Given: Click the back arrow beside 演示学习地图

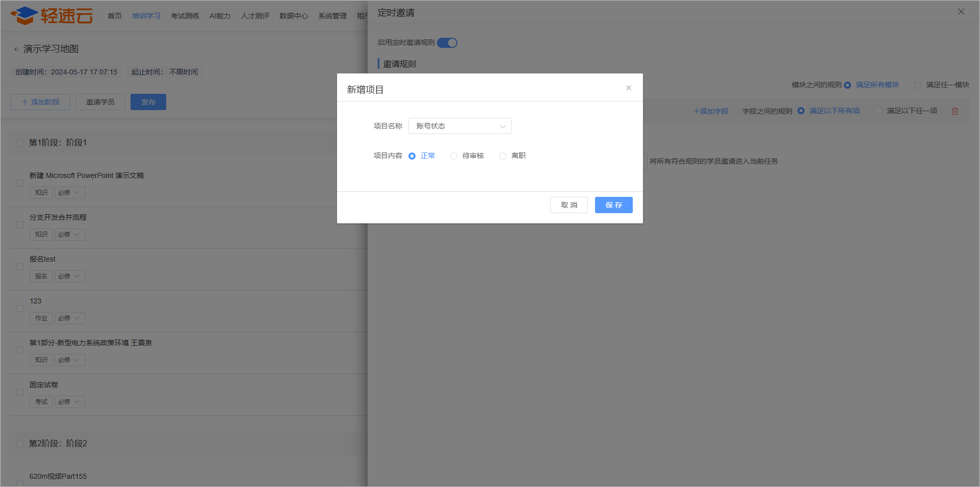Looking at the screenshot, I should pyautogui.click(x=16, y=48).
